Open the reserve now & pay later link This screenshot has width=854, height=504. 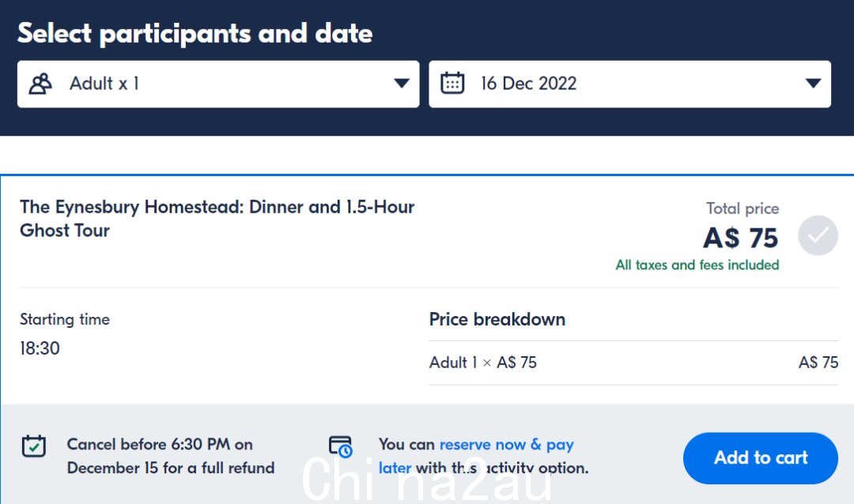coord(476,456)
